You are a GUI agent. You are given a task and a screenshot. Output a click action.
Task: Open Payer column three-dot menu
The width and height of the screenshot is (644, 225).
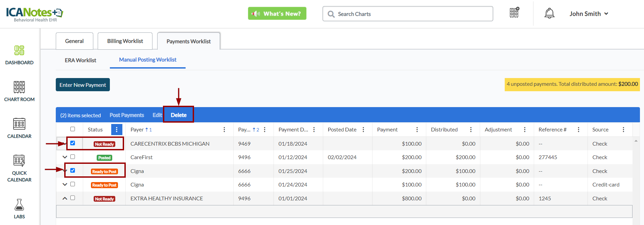pos(224,130)
